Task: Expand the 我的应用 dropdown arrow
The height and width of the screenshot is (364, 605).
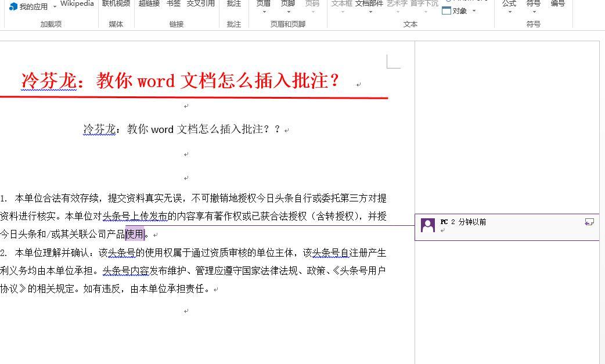Action: (x=55, y=6)
